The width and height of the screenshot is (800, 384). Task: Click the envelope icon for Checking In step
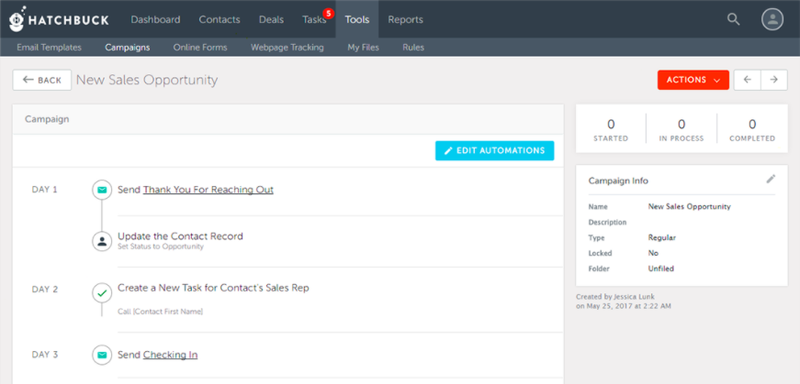tap(102, 355)
